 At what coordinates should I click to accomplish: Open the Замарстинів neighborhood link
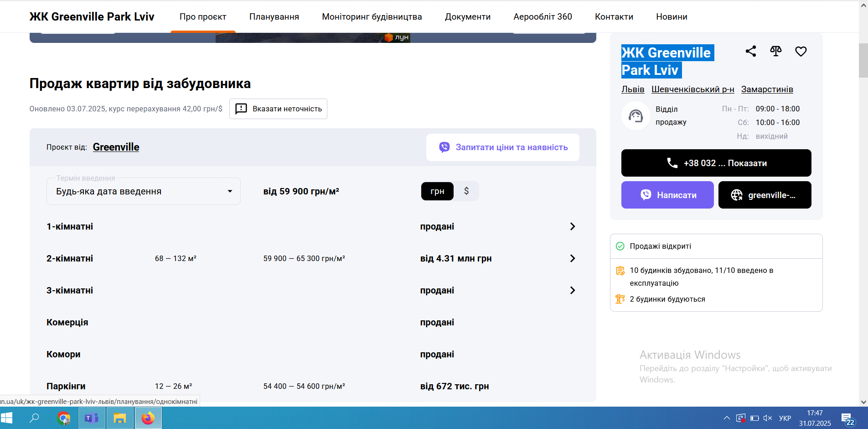(x=767, y=89)
